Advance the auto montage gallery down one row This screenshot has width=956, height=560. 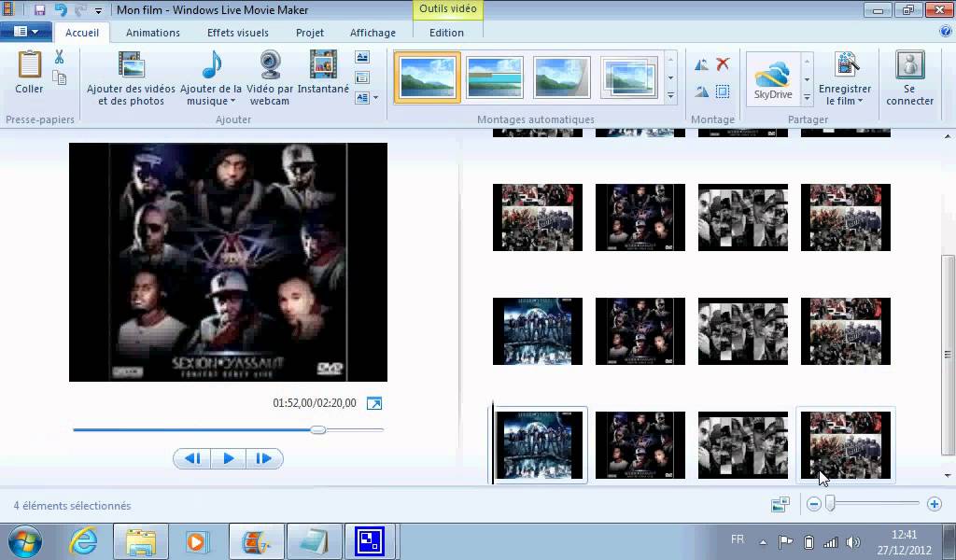tap(670, 77)
